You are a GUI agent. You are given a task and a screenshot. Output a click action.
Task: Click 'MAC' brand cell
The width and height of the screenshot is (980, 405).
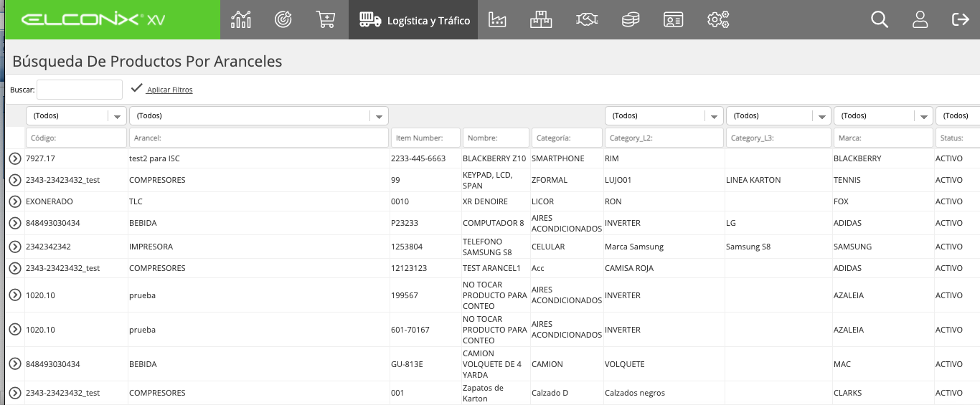click(842, 364)
